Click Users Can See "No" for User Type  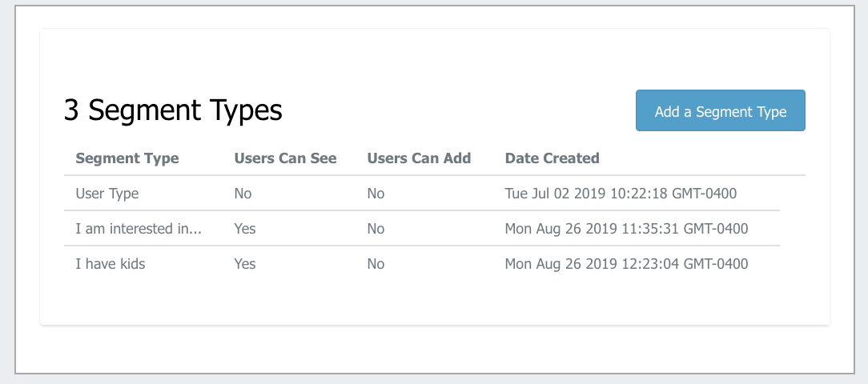click(243, 194)
